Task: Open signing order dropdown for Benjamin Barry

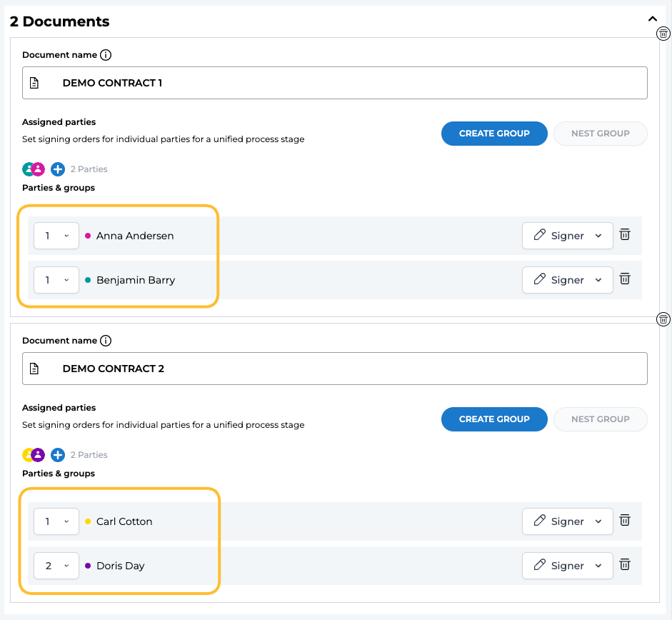Action: (x=56, y=280)
